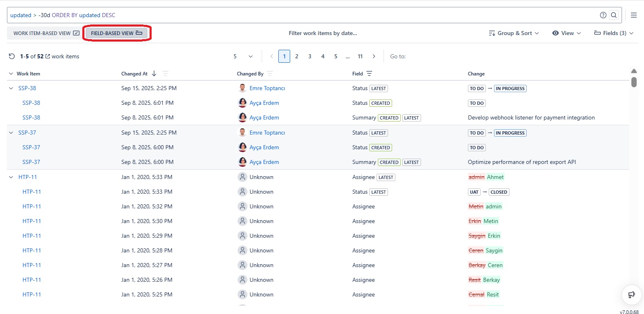Click the Change column header
Screen dimensions: 644x314
[476, 73]
